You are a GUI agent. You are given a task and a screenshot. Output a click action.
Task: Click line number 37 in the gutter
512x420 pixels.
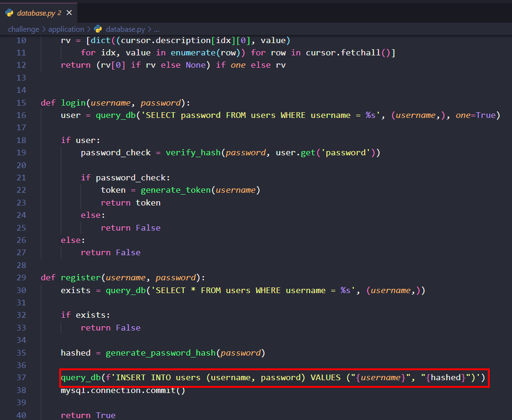click(21, 378)
